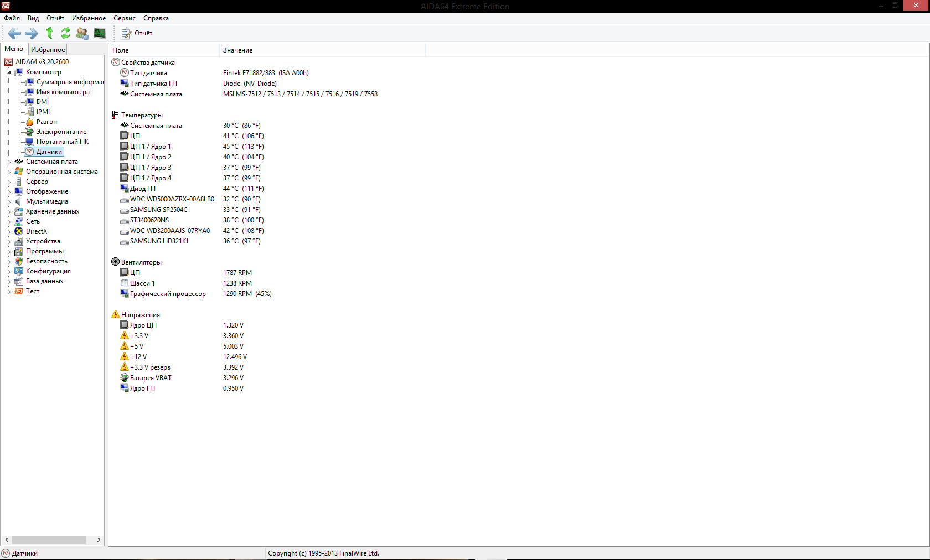This screenshot has width=930, height=560.
Task: Expand the Системная плата tree node
Action: [x=9, y=162]
